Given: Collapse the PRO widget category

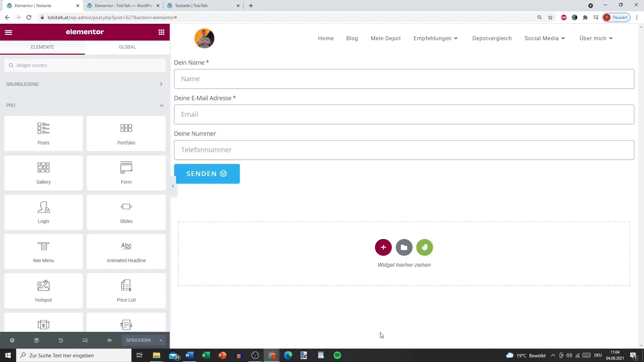Looking at the screenshot, I should (85, 105).
